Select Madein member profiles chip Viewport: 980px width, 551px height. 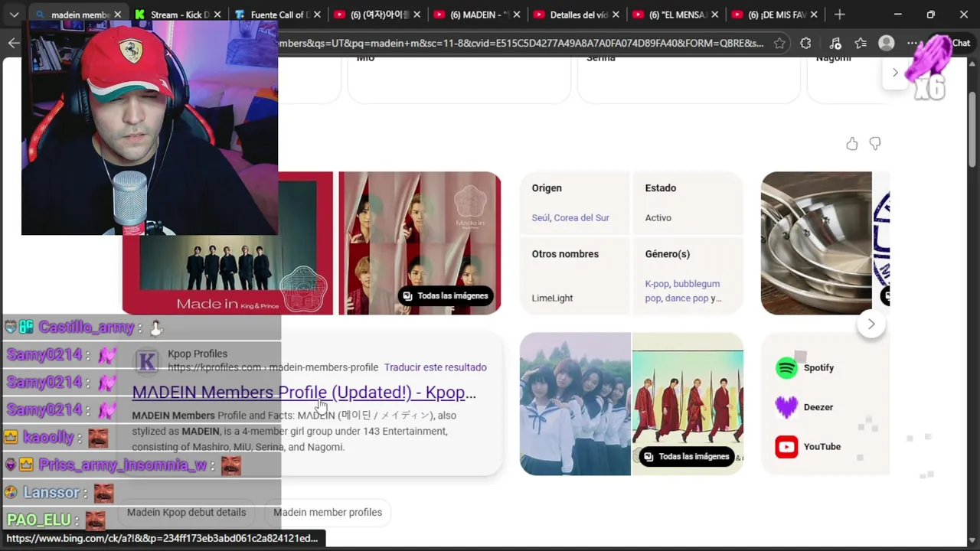tap(328, 513)
